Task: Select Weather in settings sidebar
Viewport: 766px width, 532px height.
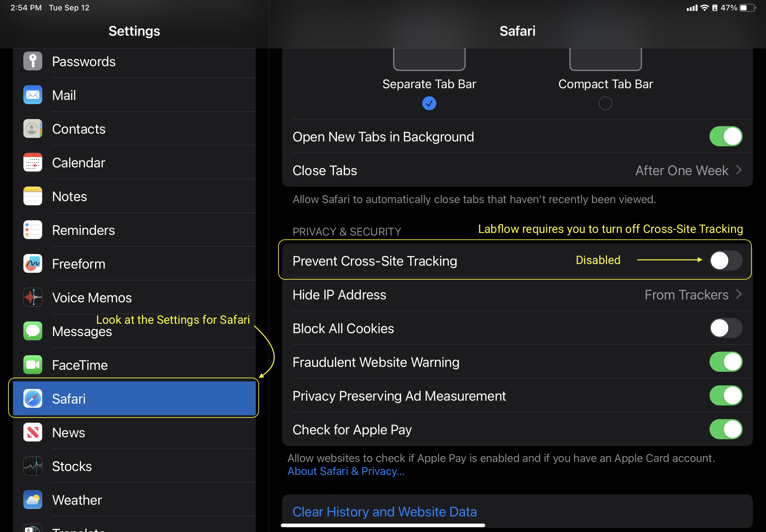Action: pyautogui.click(x=134, y=500)
